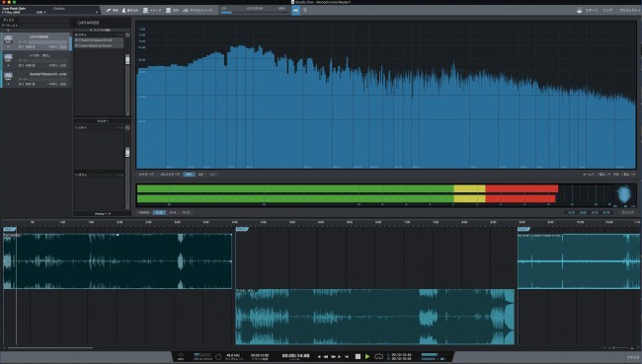Open the master inserts settings gear icon
Image resolution: width=642 pixels, height=364 pixels.
[x=127, y=127]
